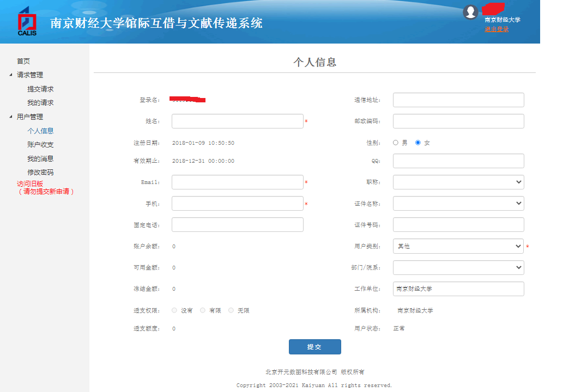Click the Copyright 2003-2021 Kaiyuan footer text
Image resolution: width=581 pixels, height=392 pixels.
point(314,385)
